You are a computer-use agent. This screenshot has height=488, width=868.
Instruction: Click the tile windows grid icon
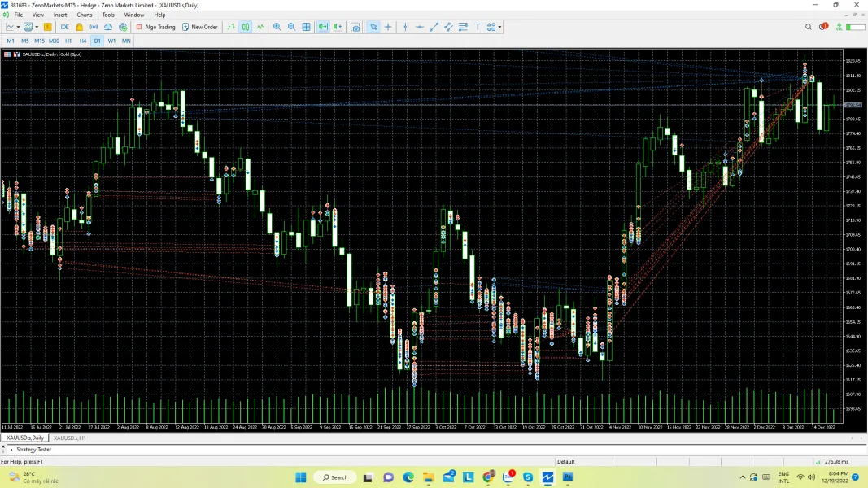pyautogui.click(x=307, y=27)
